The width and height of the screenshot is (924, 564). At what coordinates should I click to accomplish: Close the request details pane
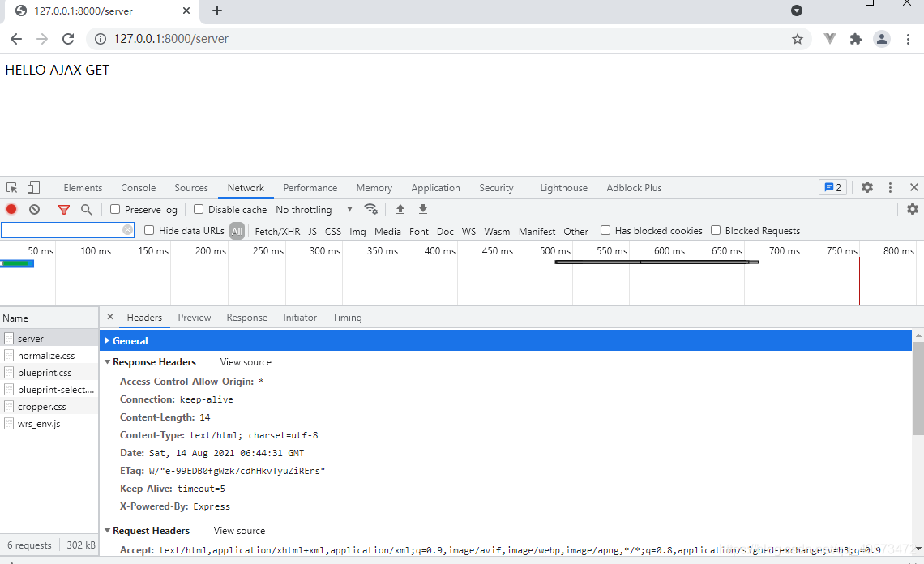(109, 317)
